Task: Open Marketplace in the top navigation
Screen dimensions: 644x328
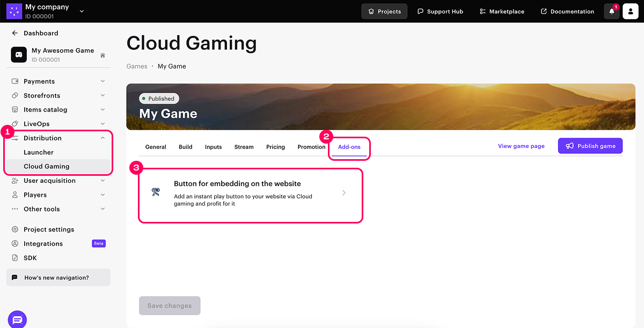Action: coord(502,11)
